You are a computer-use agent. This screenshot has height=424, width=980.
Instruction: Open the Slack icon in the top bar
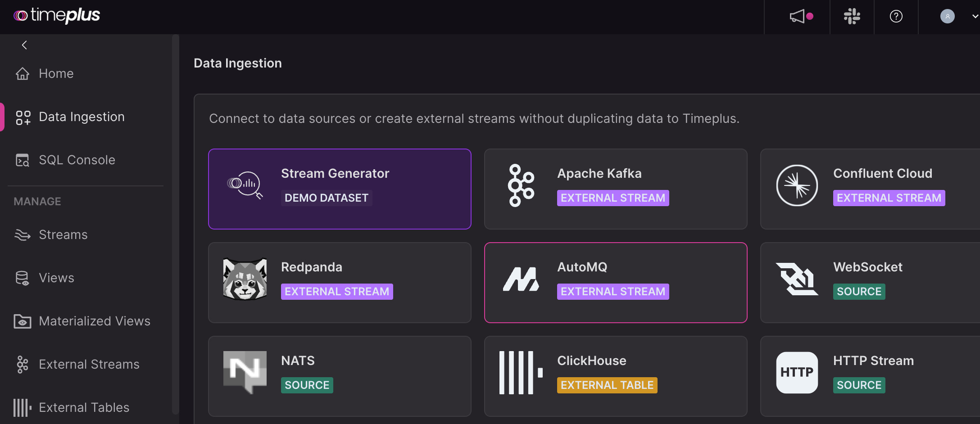coord(852,17)
